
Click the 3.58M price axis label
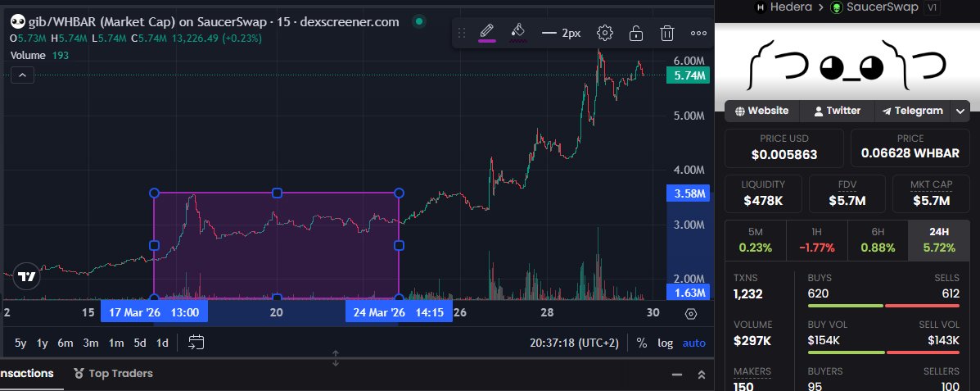[688, 193]
